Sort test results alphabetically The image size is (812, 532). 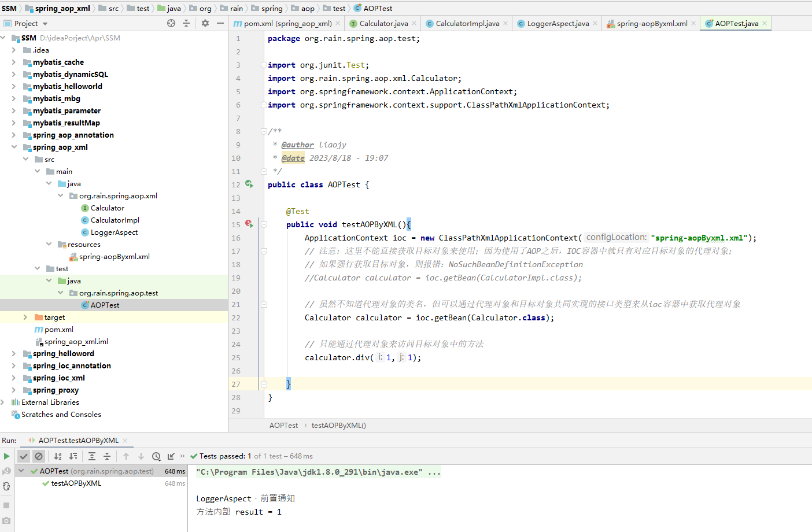coord(58,456)
